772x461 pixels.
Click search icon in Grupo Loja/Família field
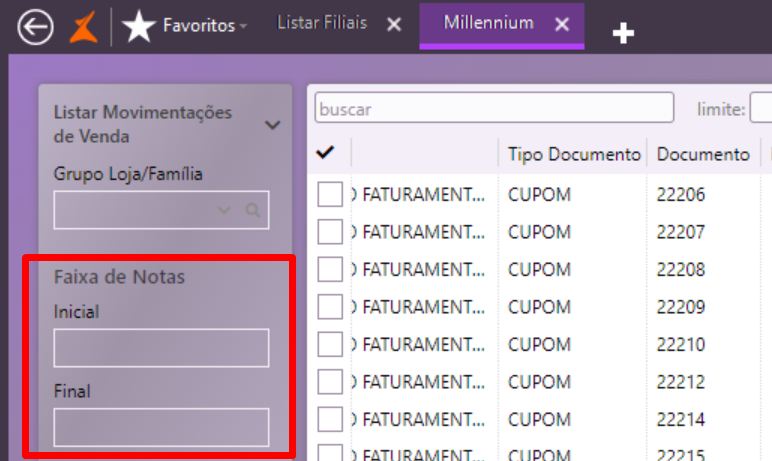click(253, 210)
